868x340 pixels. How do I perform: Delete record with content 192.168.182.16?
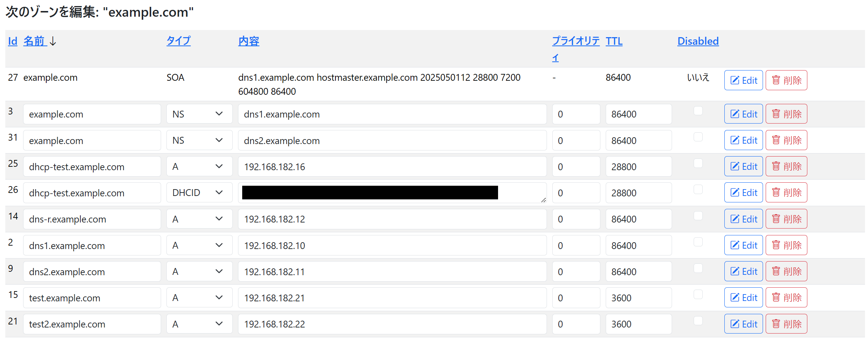pyautogui.click(x=786, y=166)
